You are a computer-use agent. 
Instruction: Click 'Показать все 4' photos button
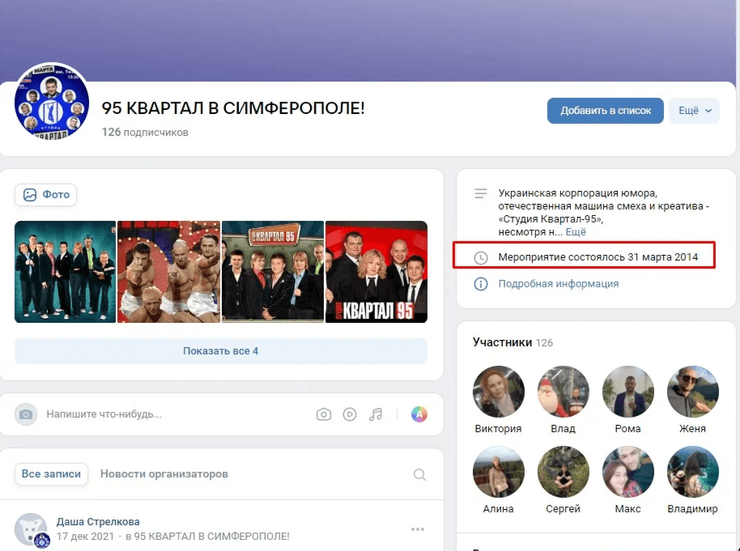pos(221,351)
